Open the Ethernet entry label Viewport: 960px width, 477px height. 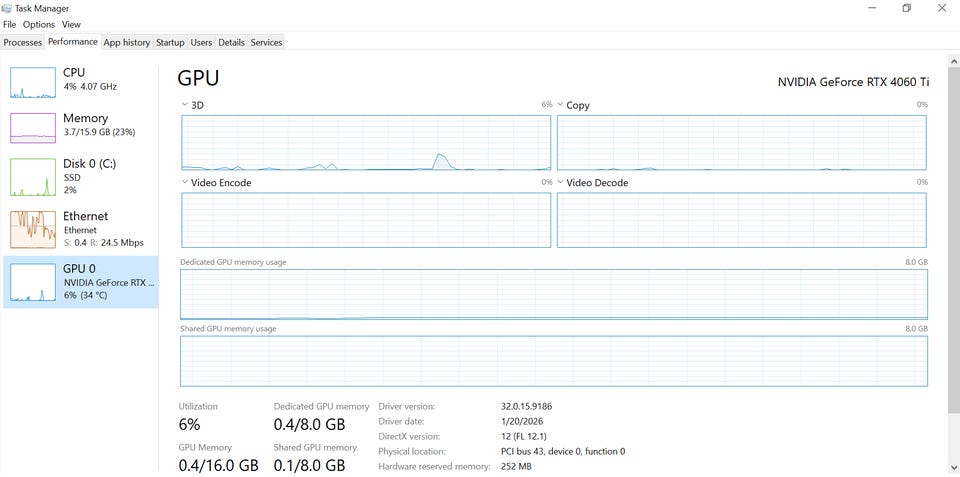(x=85, y=216)
